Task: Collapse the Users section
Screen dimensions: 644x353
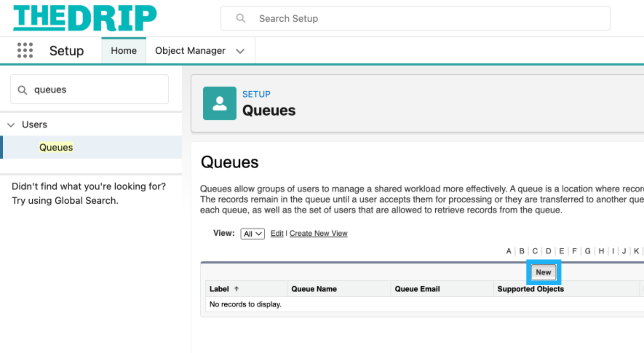Action: tap(11, 125)
